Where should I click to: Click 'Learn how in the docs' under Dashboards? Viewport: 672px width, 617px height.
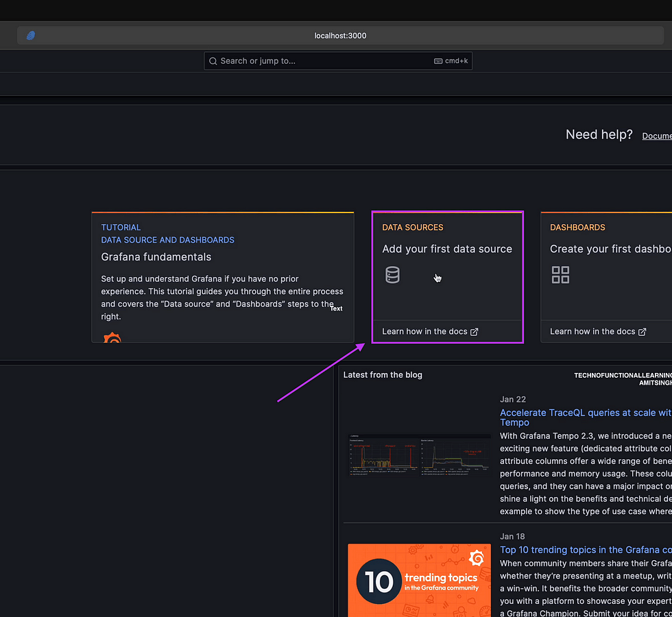(592, 332)
